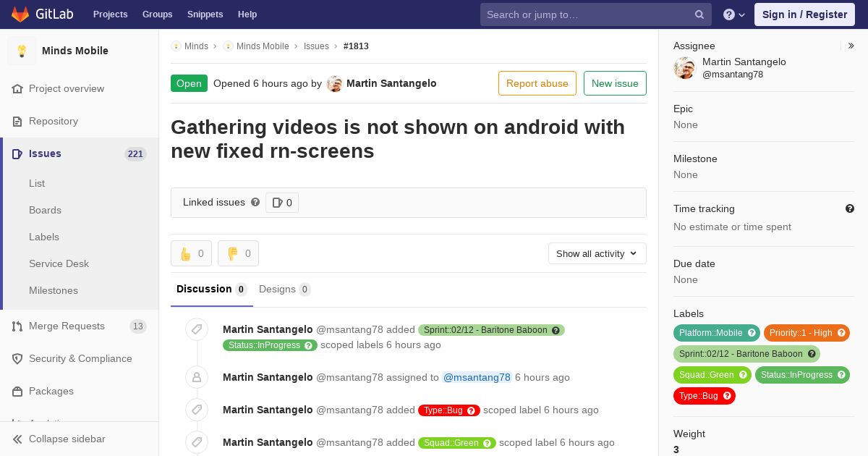
Task: Click the Report abuse button
Action: [x=537, y=83]
